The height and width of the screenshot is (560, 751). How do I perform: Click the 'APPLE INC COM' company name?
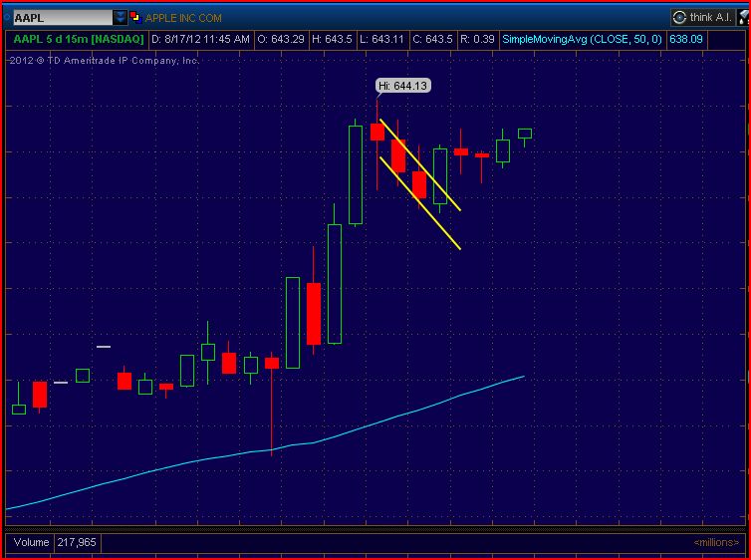click(x=183, y=18)
